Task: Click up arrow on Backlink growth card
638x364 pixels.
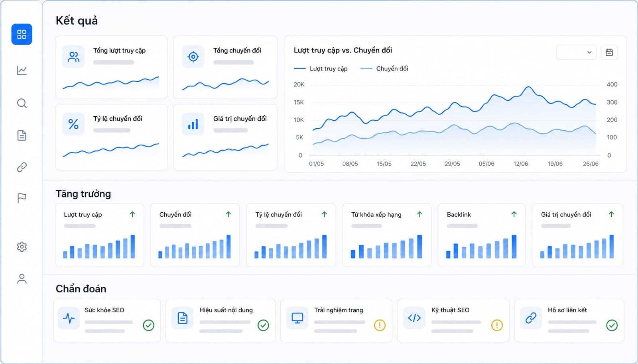Action: [x=514, y=214]
